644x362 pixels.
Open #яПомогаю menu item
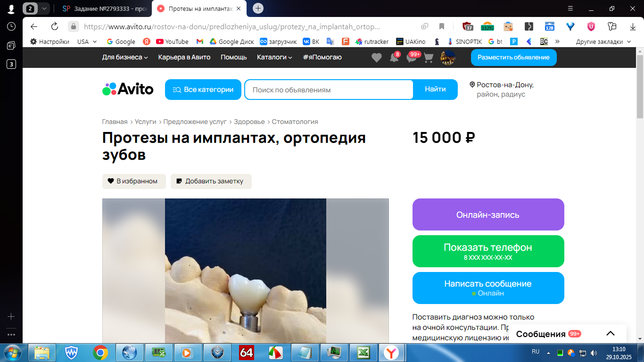coord(322,58)
